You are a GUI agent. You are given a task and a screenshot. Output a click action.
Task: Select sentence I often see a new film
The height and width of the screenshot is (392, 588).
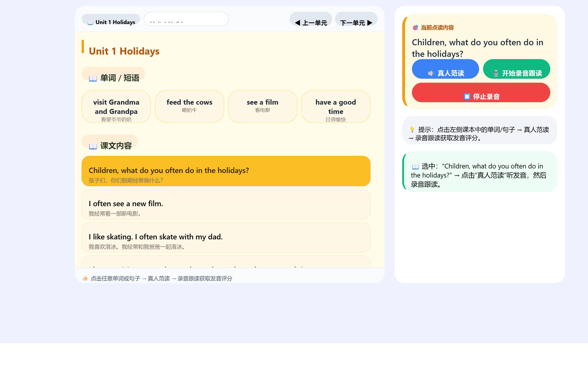pos(226,204)
